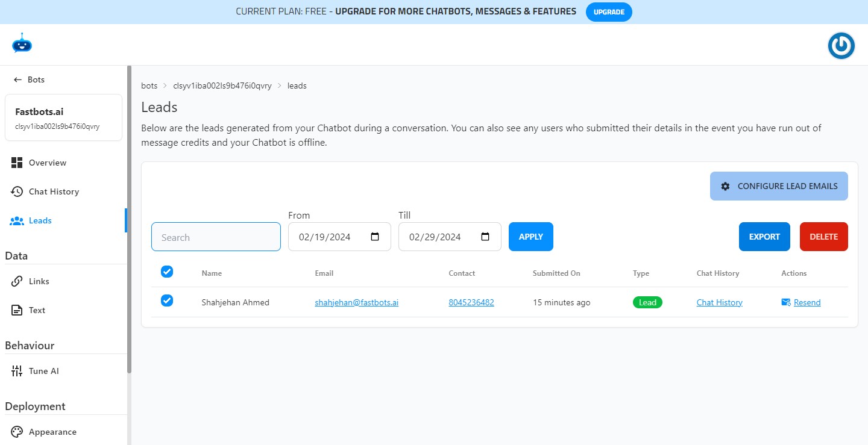Click the Contact column header
868x445 pixels.
(x=462, y=273)
